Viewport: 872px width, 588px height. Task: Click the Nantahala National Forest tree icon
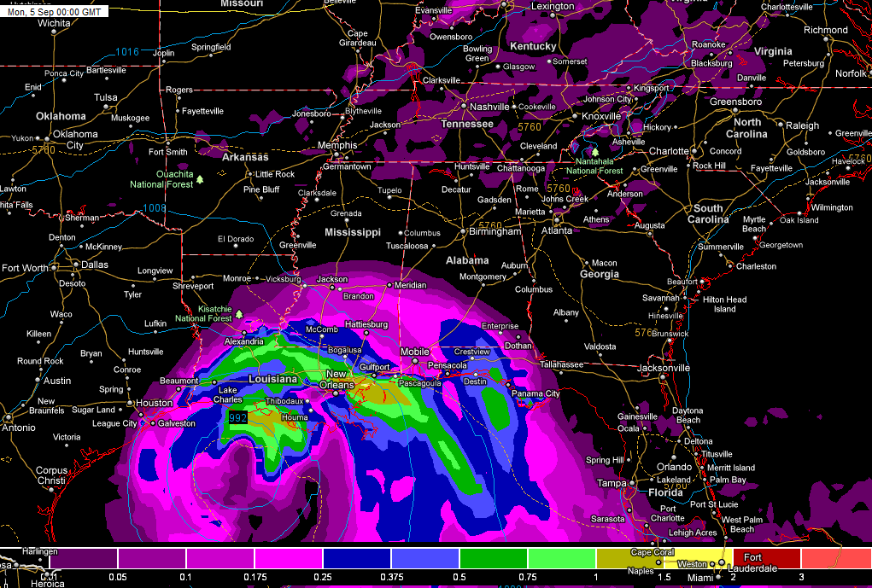595,151
